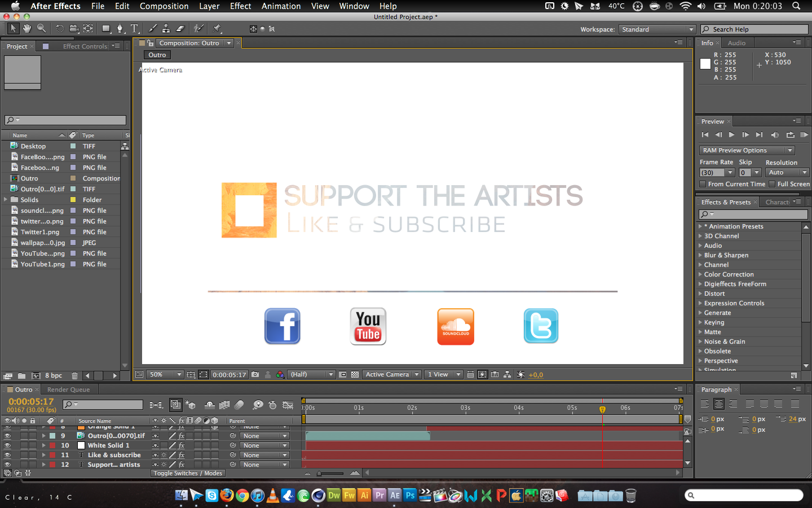The image size is (812, 508).
Task: Open Show Channel color management icon
Action: (x=280, y=374)
